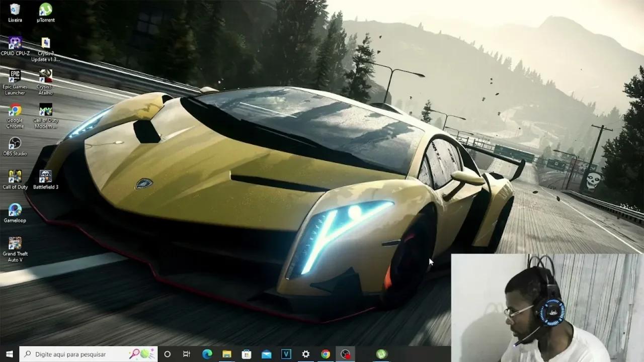Open Task View in the taskbar
Viewport: 644px width, 362px height.
187,354
